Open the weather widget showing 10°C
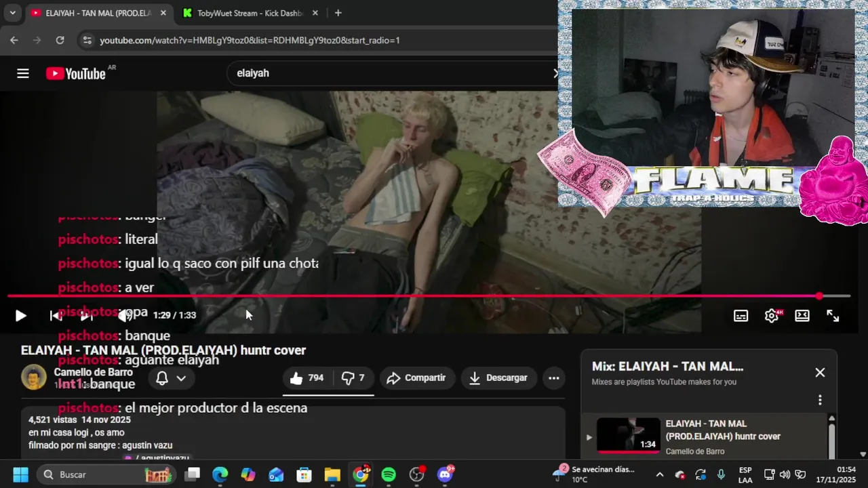The width and height of the screenshot is (868, 488). (595, 474)
